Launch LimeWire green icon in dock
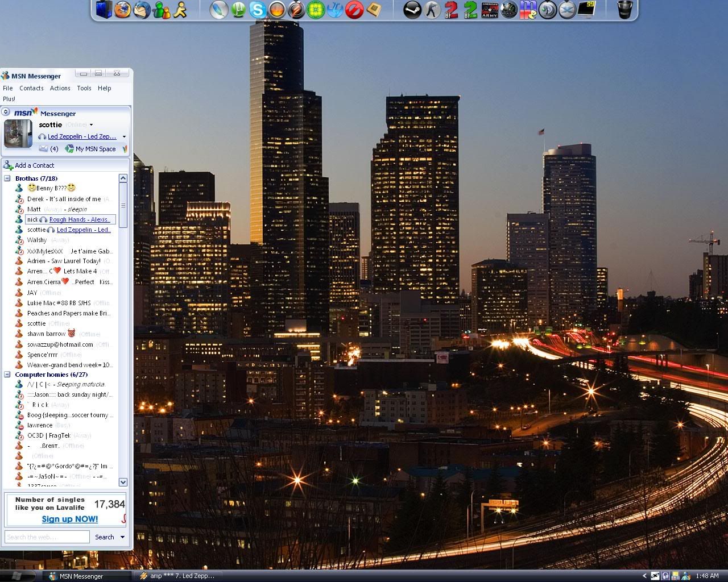Screen dimensions: 728x582 [316, 10]
